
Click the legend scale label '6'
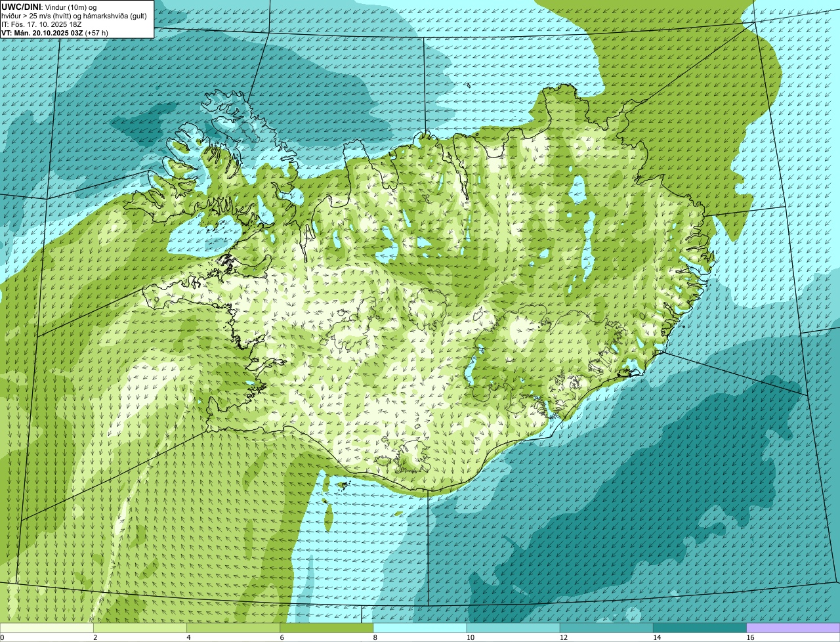point(282,637)
